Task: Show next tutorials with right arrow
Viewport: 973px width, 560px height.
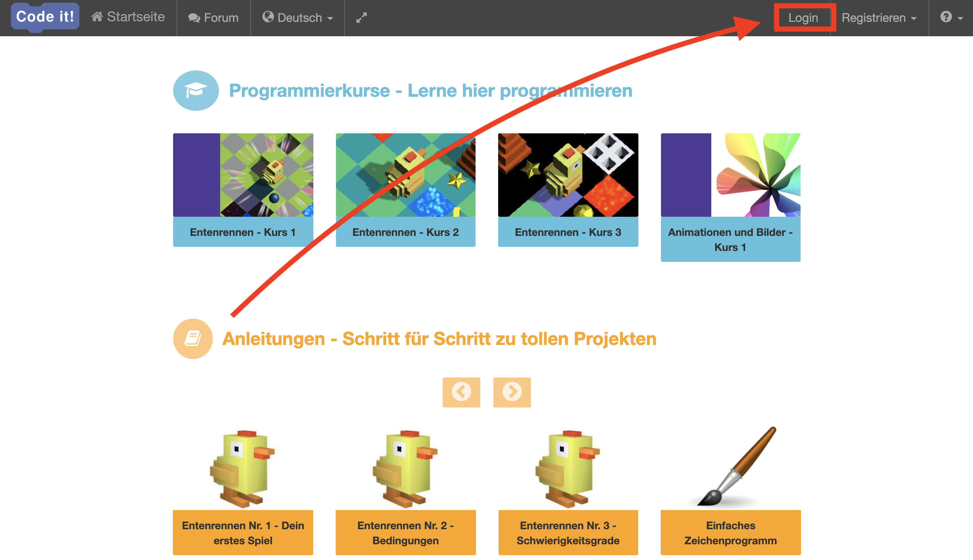Action: point(512,392)
